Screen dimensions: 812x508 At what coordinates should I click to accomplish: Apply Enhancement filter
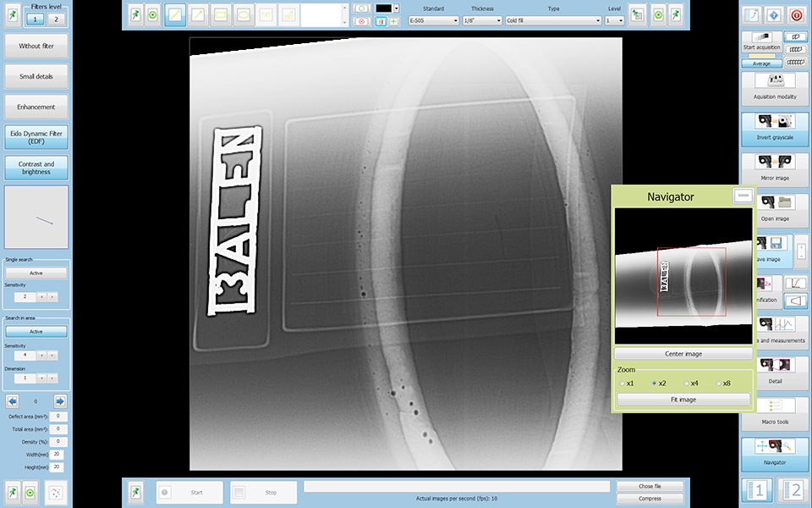click(x=36, y=108)
